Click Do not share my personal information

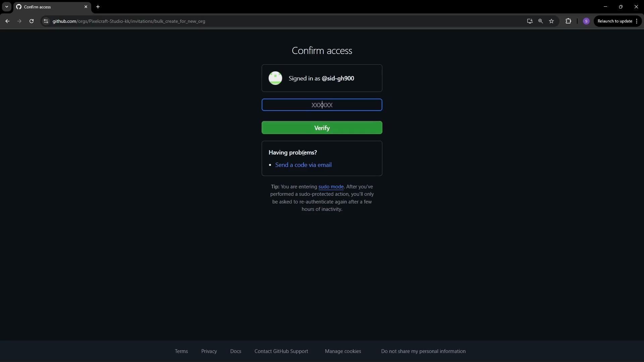point(423,351)
